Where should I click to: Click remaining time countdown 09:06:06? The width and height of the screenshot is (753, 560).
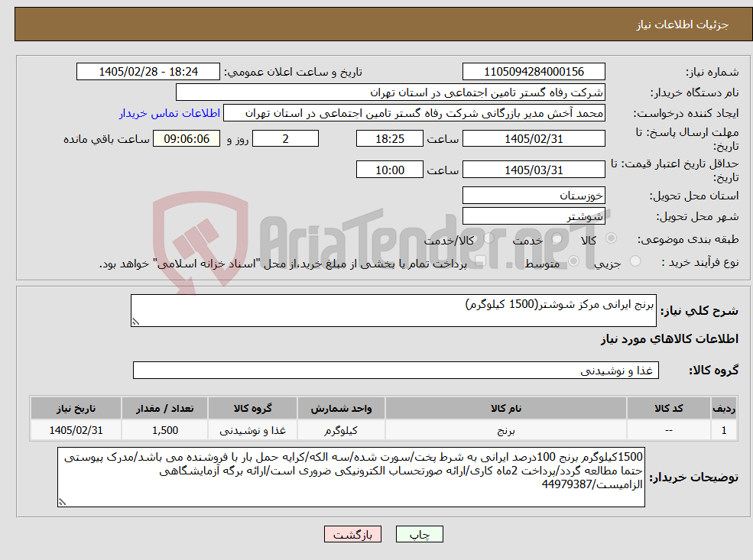pyautogui.click(x=187, y=139)
